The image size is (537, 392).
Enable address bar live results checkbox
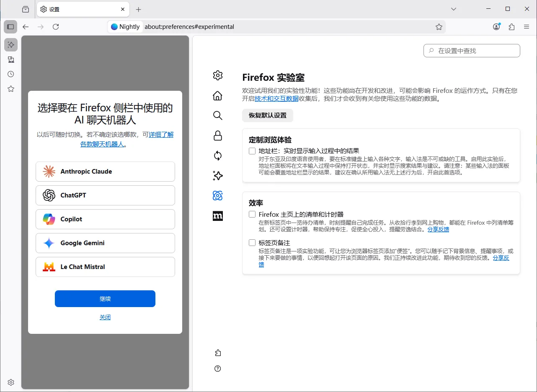coord(252,151)
